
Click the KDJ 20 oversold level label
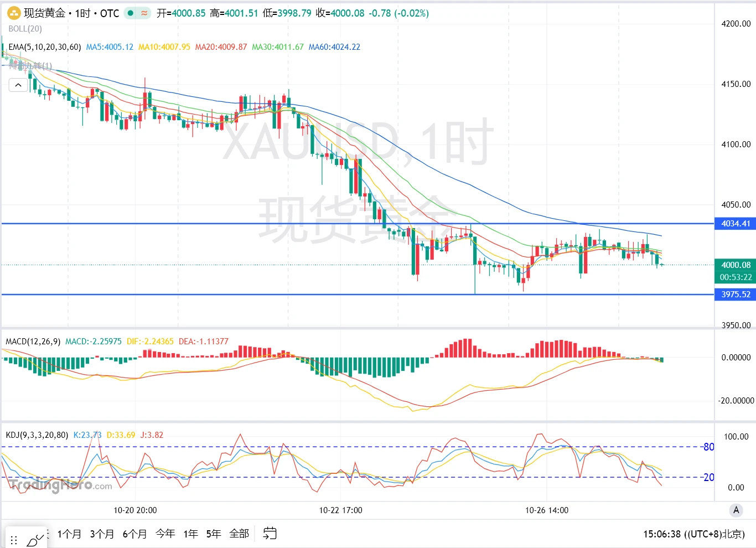pos(708,477)
